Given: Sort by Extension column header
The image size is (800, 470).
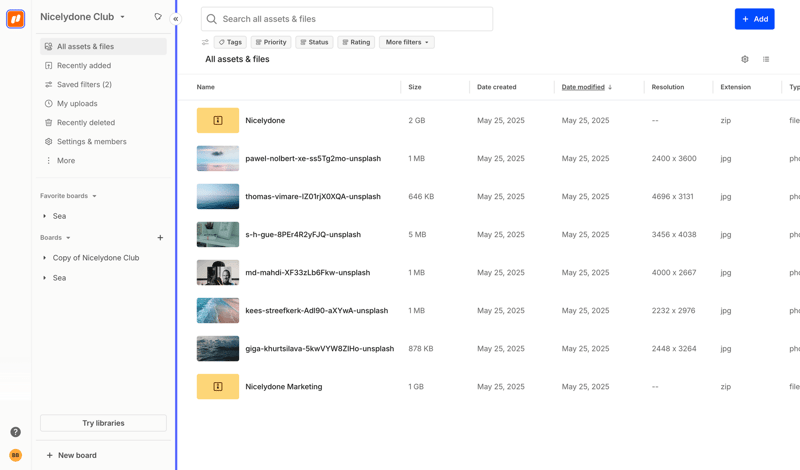Looking at the screenshot, I should 735,87.
